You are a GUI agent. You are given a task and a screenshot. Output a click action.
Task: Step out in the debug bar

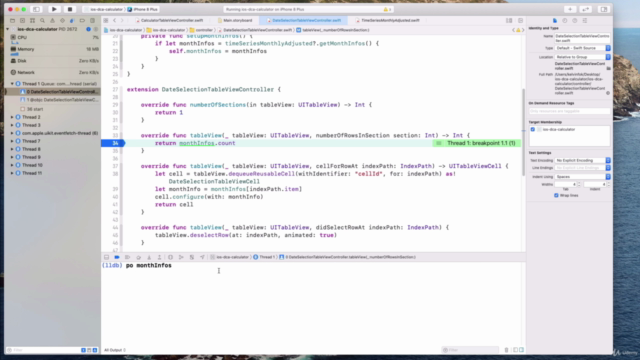(x=160, y=257)
